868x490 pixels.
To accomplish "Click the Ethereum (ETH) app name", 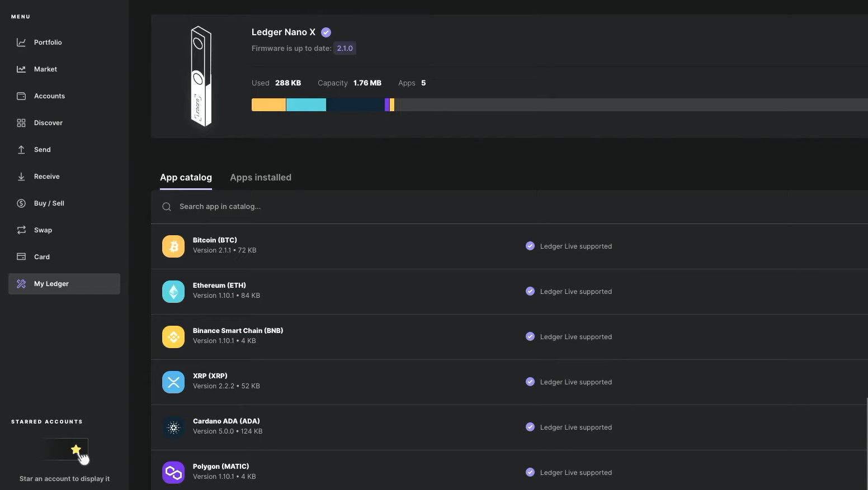I will pyautogui.click(x=219, y=286).
